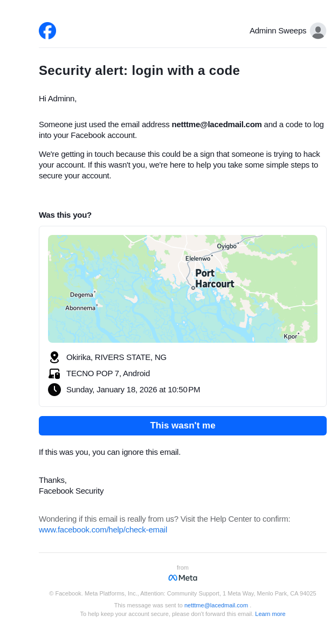Click the Degema label on the map
The width and height of the screenshot is (331, 644).
81,295
